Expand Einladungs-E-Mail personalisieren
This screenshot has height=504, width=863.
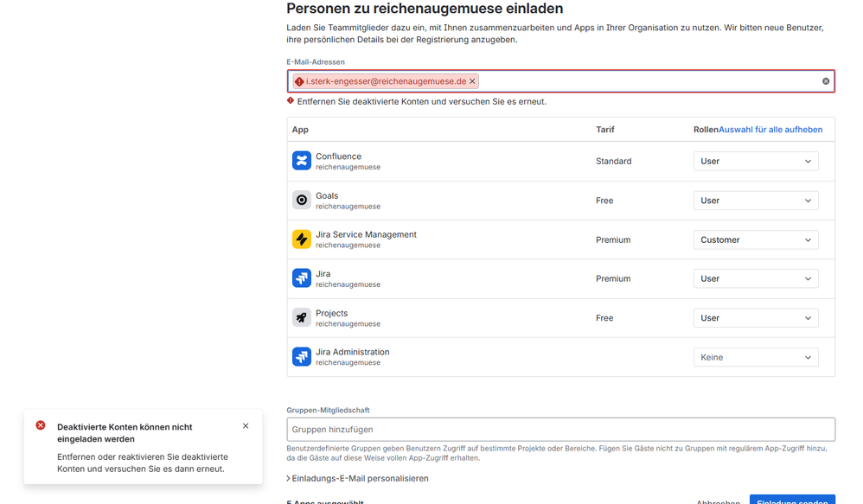pyautogui.click(x=357, y=478)
